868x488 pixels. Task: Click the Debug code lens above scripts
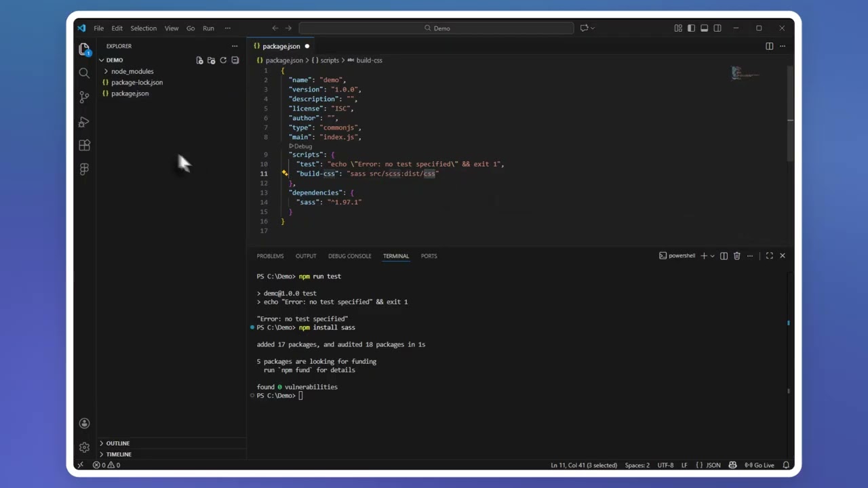pyautogui.click(x=300, y=146)
